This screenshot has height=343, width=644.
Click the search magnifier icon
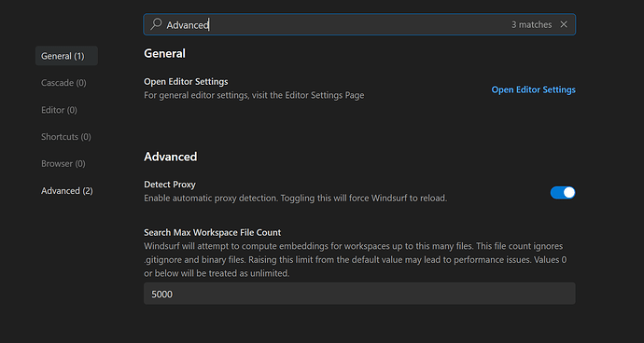pos(156,24)
